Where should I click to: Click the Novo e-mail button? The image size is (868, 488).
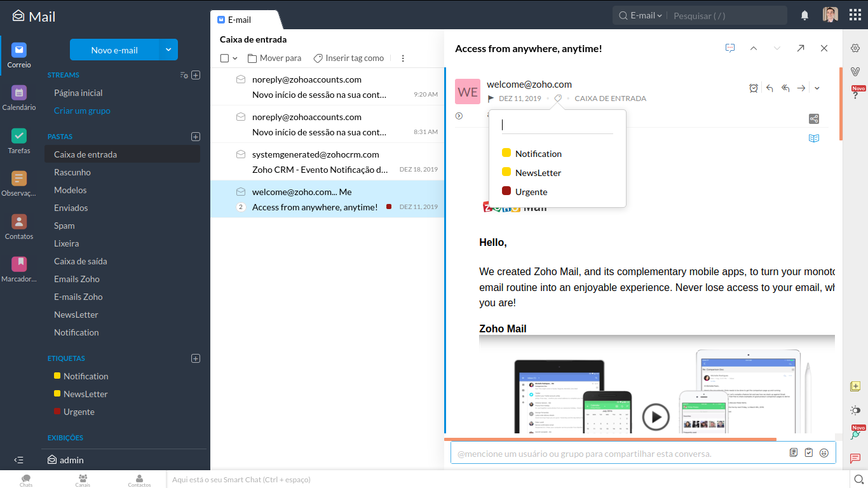tap(114, 50)
